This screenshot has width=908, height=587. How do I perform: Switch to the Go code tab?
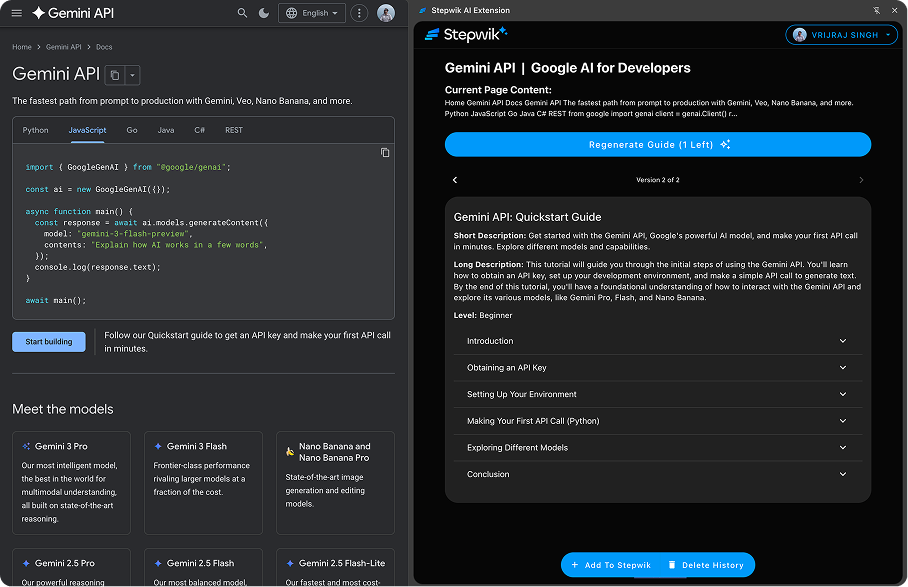[132, 130]
